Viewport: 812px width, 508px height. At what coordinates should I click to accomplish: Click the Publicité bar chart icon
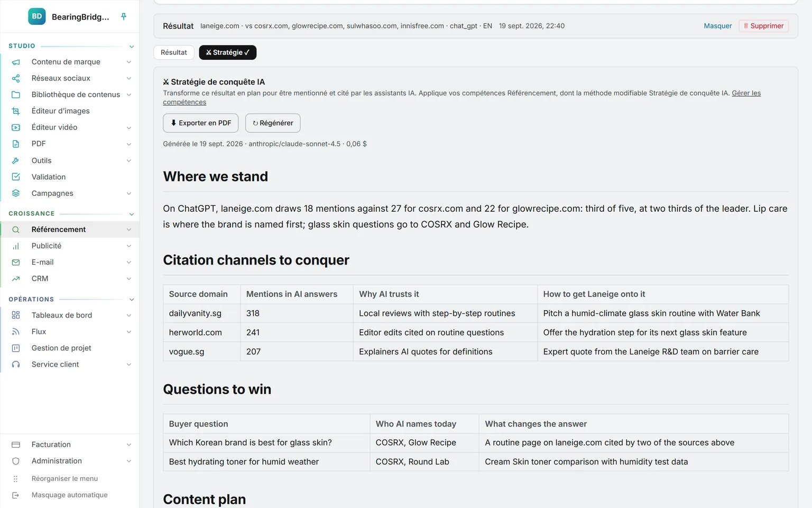pos(16,246)
